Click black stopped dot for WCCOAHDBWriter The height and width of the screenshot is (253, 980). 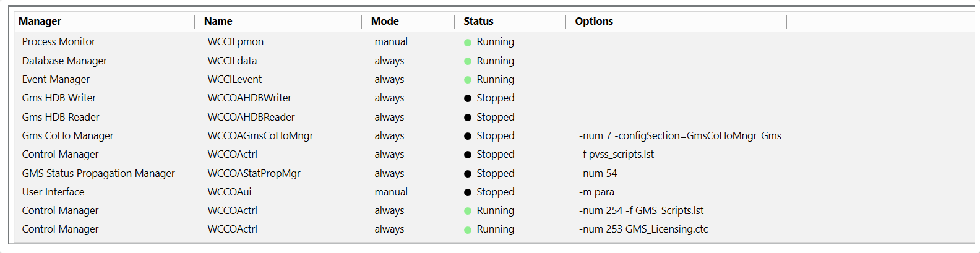[468, 98]
